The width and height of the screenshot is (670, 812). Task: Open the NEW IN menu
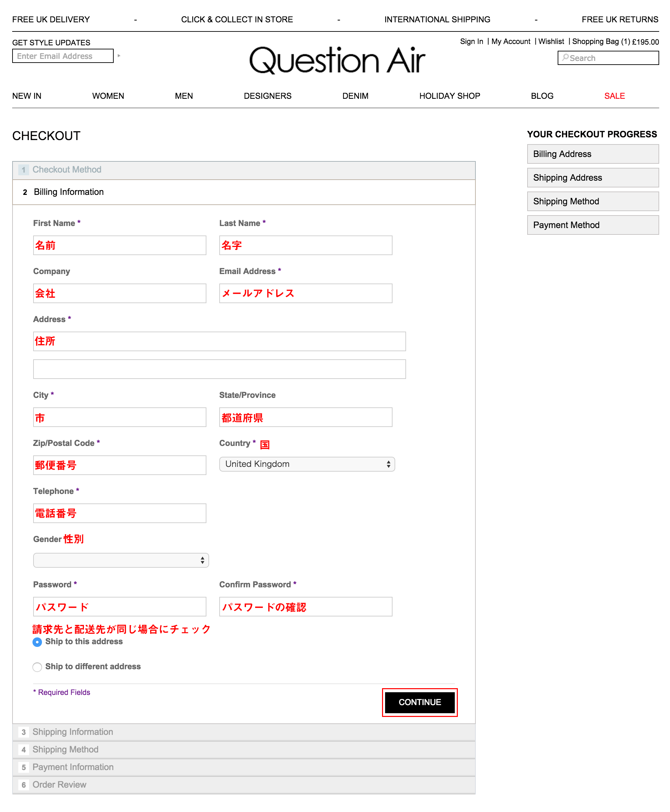(27, 96)
